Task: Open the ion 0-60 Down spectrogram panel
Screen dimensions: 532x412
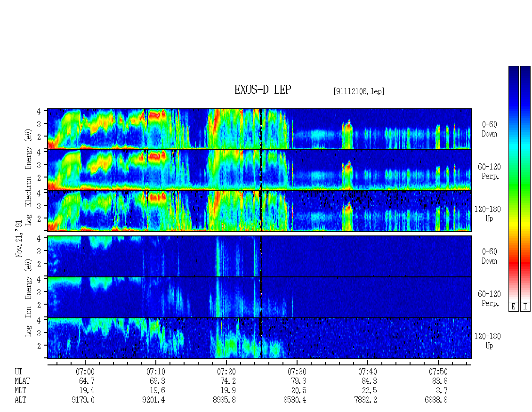Action: 259,256
